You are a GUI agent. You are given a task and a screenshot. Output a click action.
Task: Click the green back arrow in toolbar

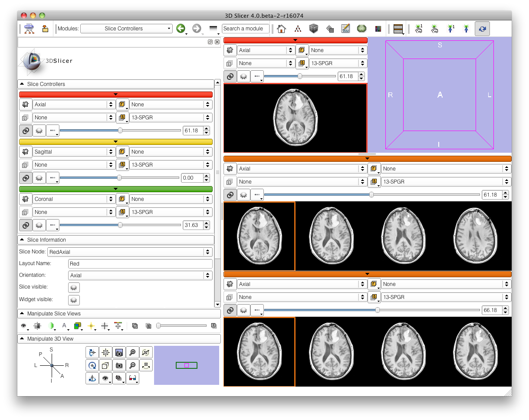(181, 29)
